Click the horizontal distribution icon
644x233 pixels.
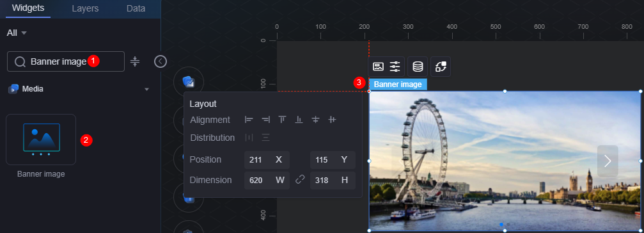249,138
